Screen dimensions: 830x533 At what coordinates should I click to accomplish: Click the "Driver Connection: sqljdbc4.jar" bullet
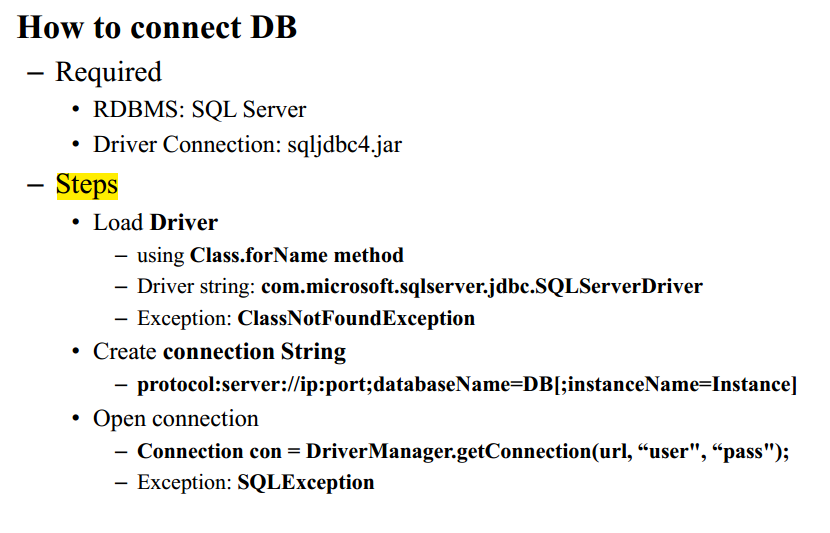click(x=247, y=144)
